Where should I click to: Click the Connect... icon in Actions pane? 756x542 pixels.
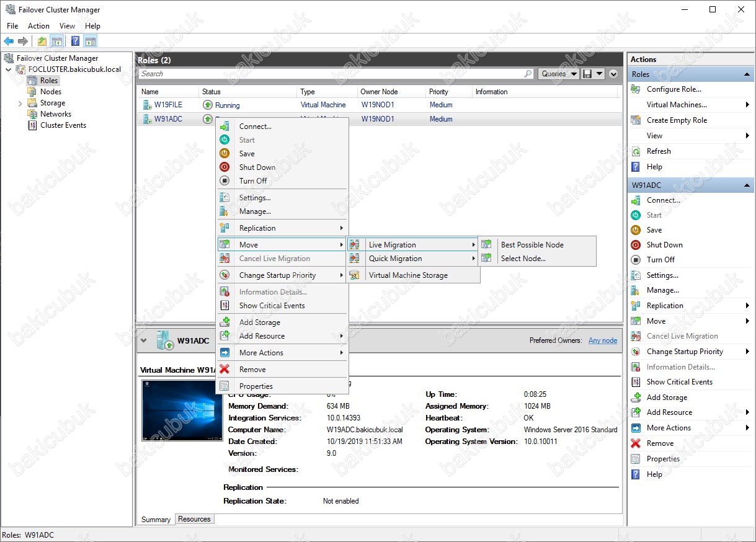coord(636,200)
